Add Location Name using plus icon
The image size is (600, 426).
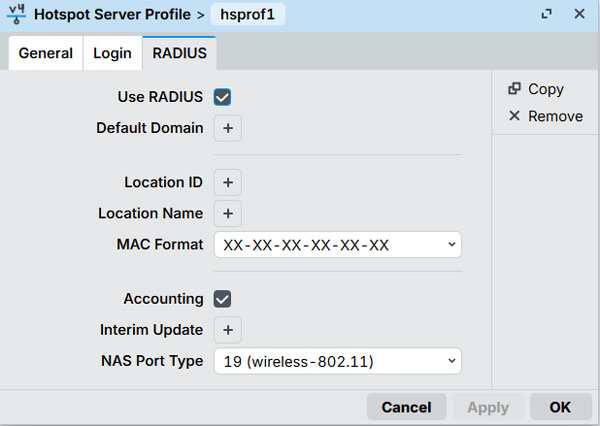(x=227, y=213)
